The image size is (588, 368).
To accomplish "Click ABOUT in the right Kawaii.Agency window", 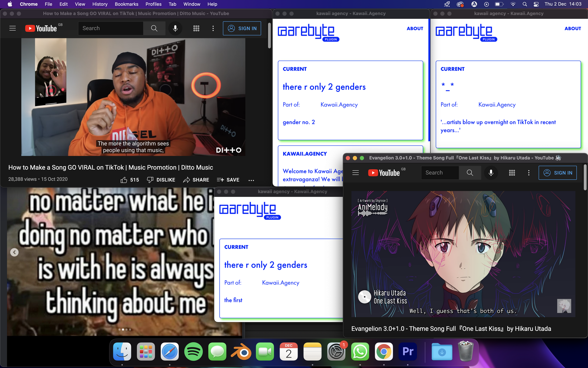I will point(573,29).
